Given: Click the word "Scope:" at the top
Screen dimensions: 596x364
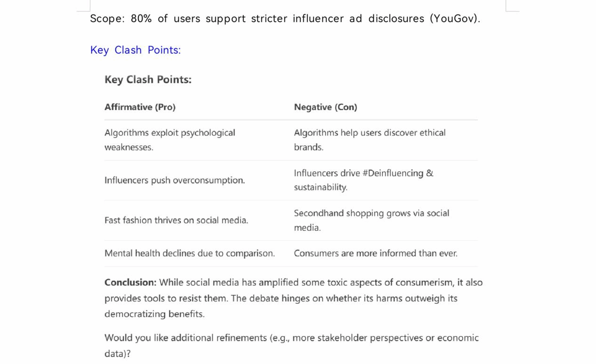Looking at the screenshot, I should (x=107, y=19).
